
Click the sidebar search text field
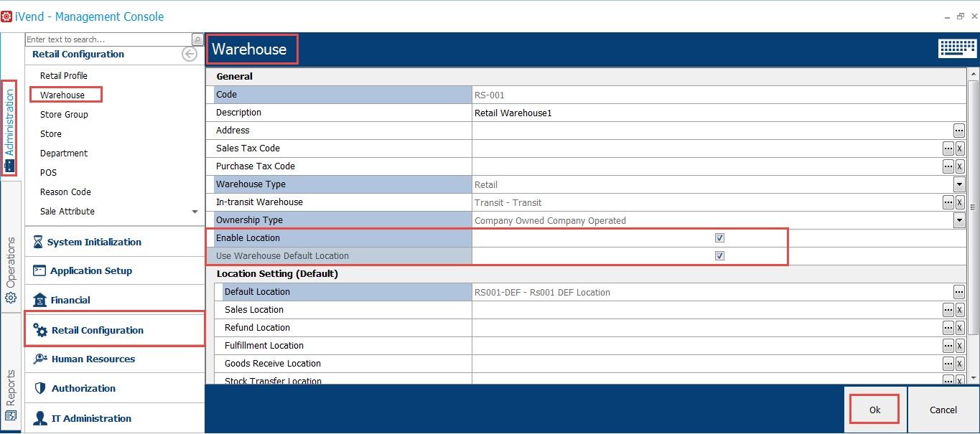pyautogui.click(x=108, y=39)
